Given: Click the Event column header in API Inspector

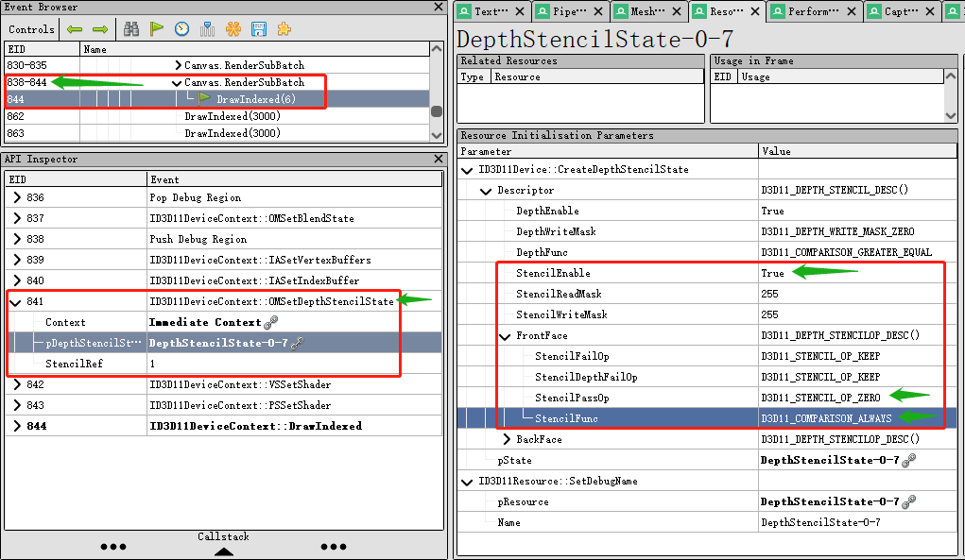Looking at the screenshot, I should click(294, 179).
